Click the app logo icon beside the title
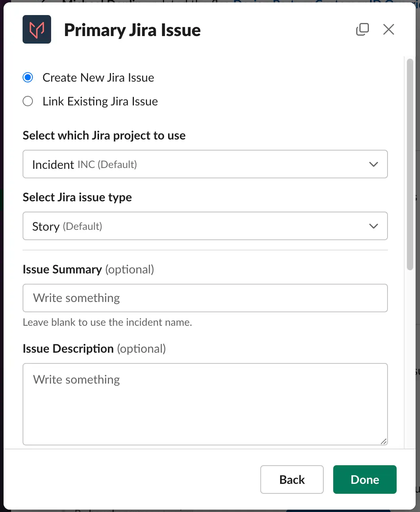420x512 pixels. 37,29
